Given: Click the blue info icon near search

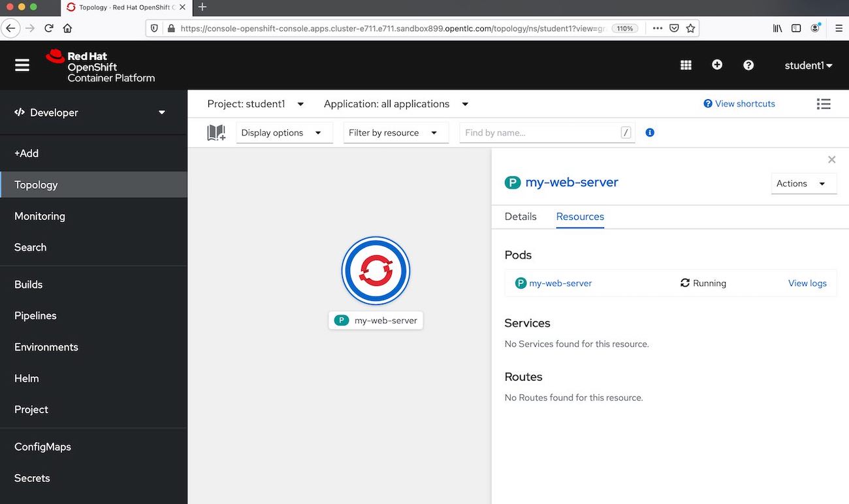Looking at the screenshot, I should pos(650,133).
